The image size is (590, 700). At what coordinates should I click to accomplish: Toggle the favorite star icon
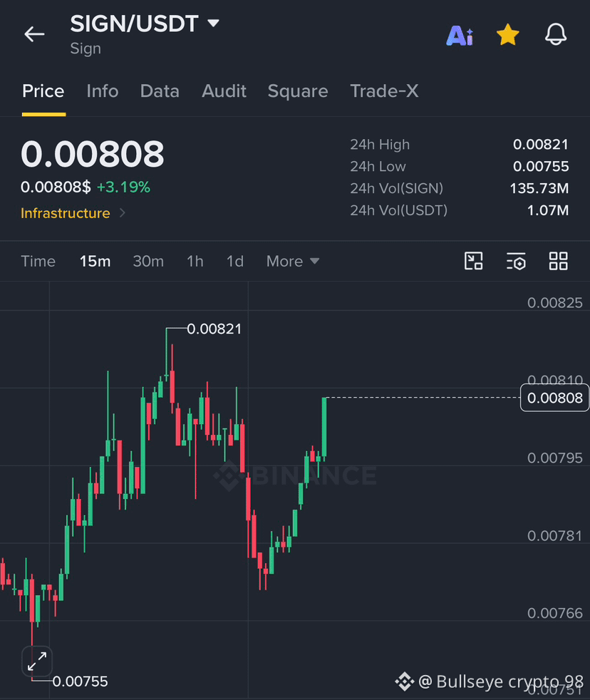pyautogui.click(x=508, y=35)
